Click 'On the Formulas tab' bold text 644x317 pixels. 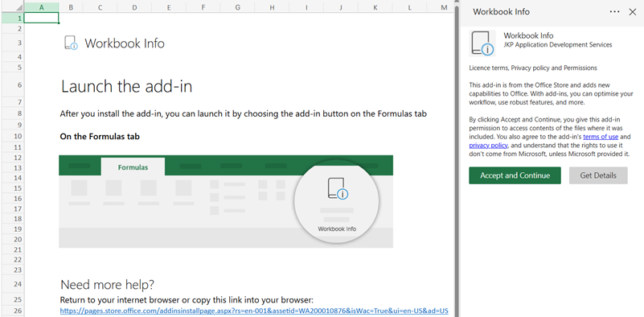(100, 137)
